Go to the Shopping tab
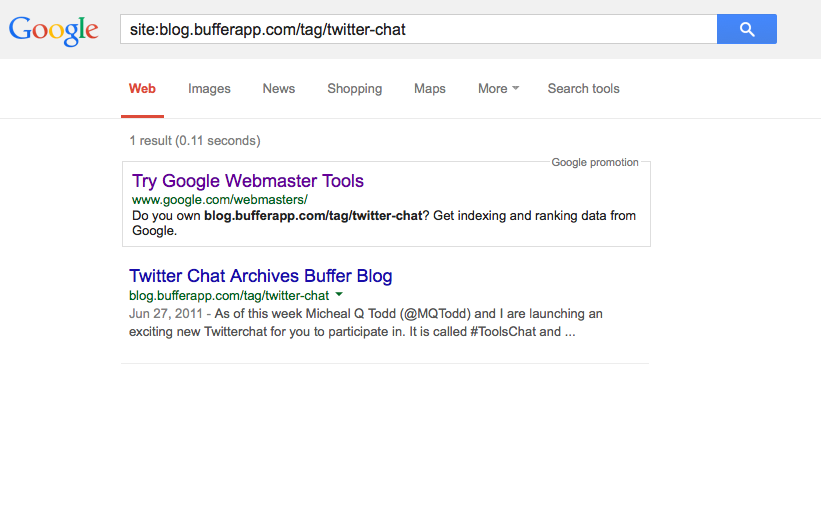821x517 pixels. [x=355, y=89]
